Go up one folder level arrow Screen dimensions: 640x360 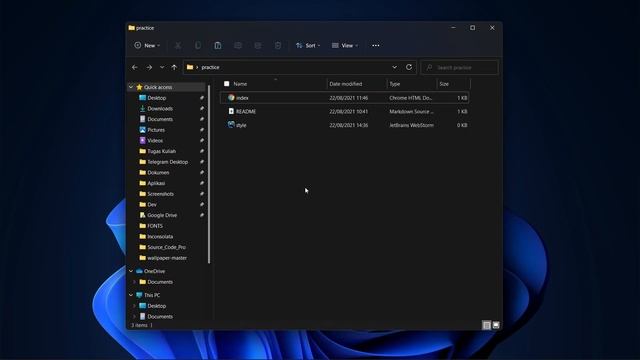(x=174, y=67)
